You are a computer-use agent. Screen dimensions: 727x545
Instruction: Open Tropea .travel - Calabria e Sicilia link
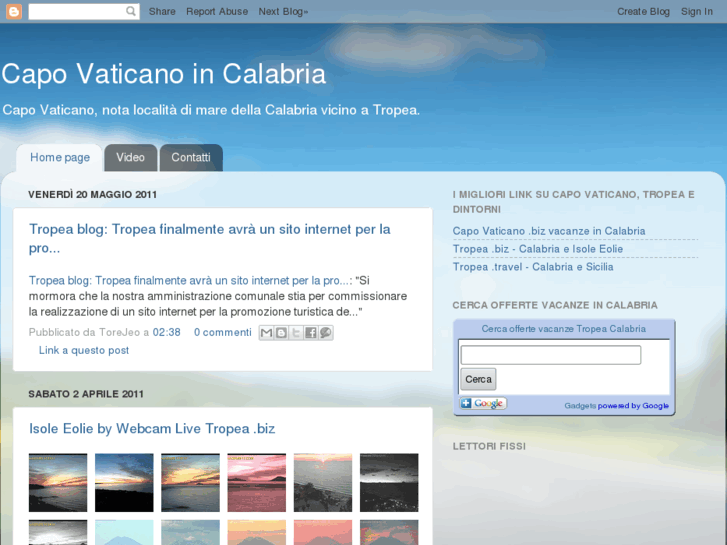pyautogui.click(x=533, y=267)
